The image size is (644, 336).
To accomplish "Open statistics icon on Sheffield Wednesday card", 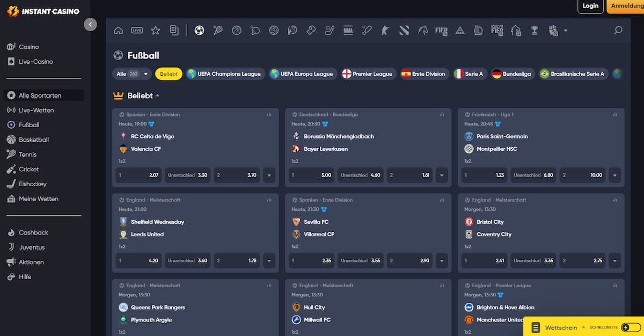I will coord(269,200).
